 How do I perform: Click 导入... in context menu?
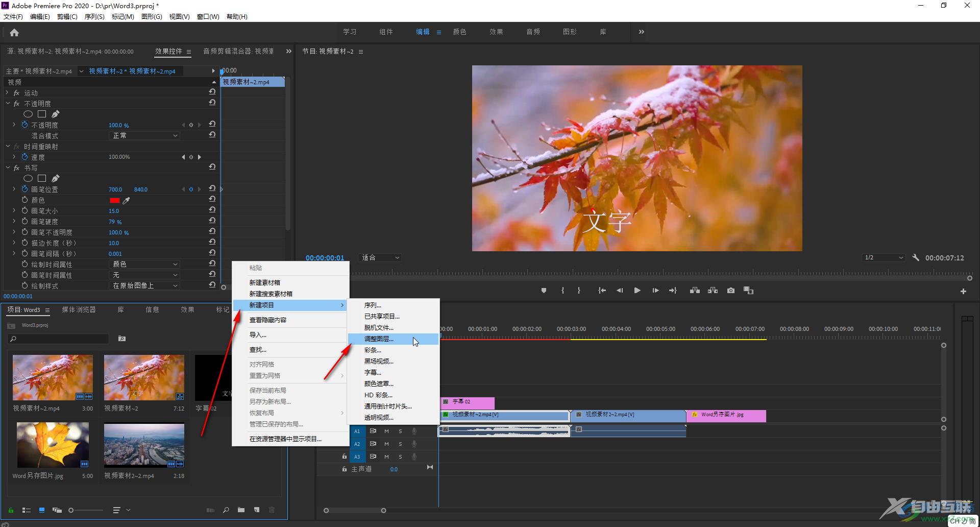point(290,335)
